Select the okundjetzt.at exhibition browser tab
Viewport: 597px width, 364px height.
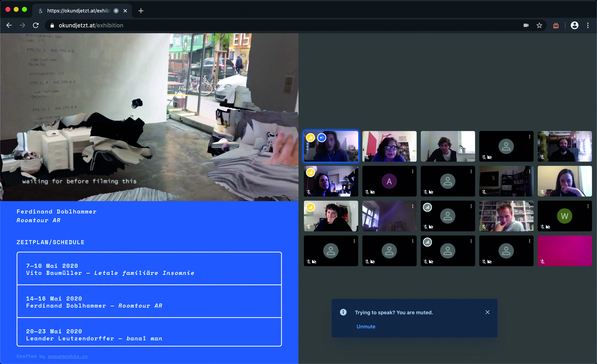78,11
